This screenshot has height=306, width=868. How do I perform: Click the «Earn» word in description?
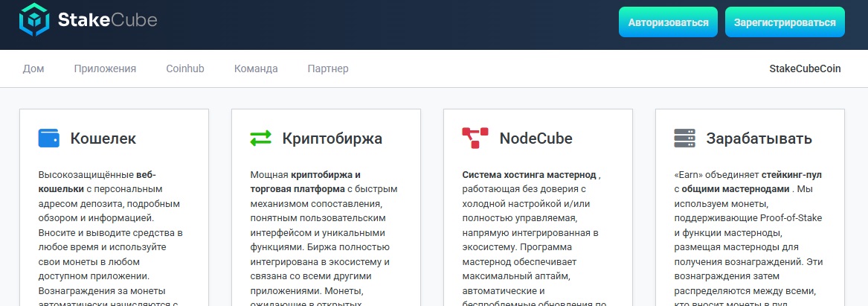[687, 175]
